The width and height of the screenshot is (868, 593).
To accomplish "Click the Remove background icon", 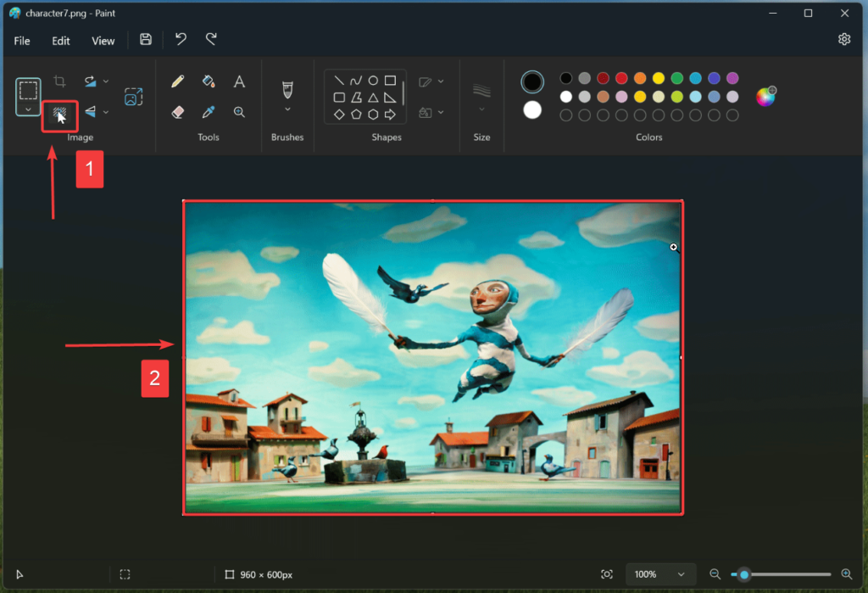I will (x=59, y=115).
